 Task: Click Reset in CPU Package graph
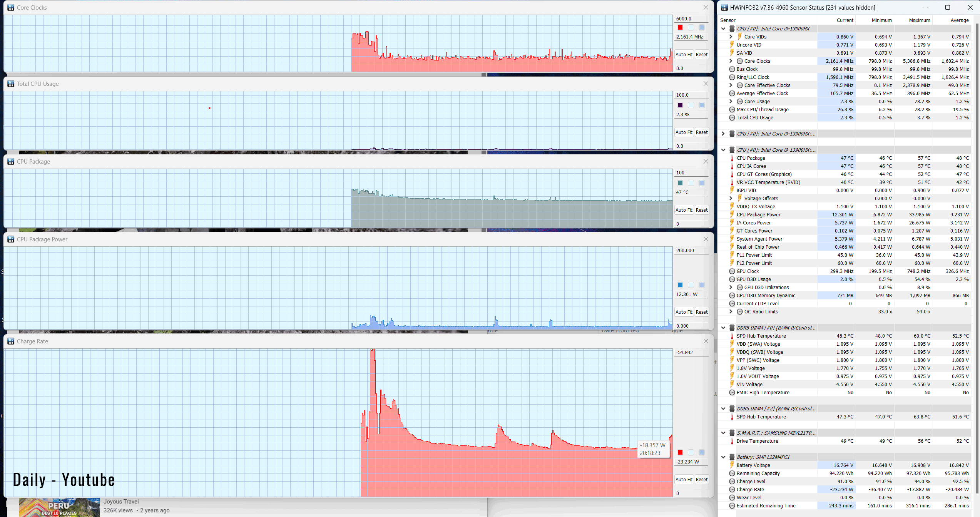click(x=702, y=210)
